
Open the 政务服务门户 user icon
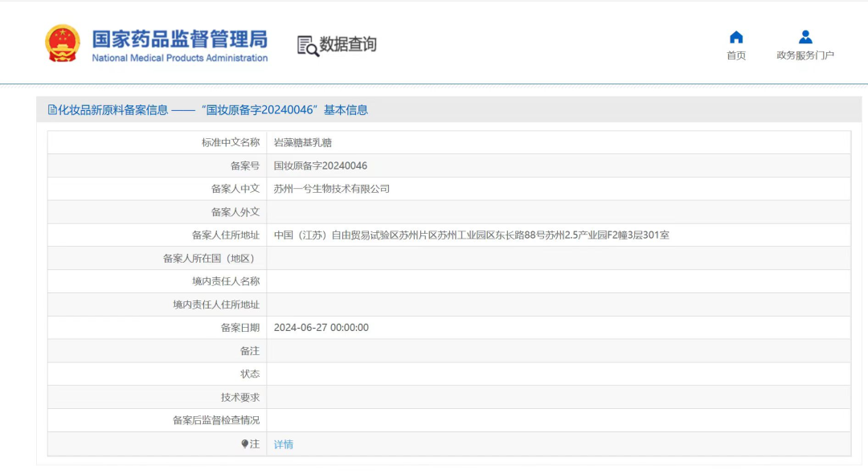(805, 37)
